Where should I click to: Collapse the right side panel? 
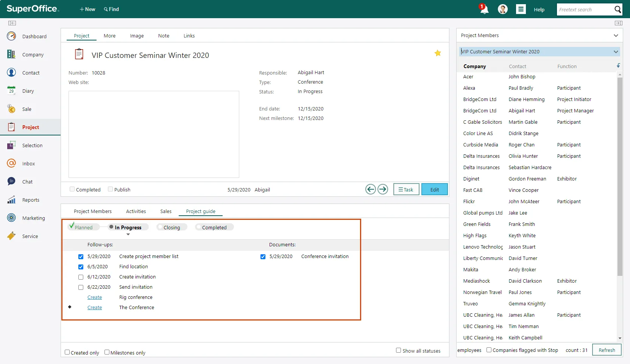tap(619, 23)
